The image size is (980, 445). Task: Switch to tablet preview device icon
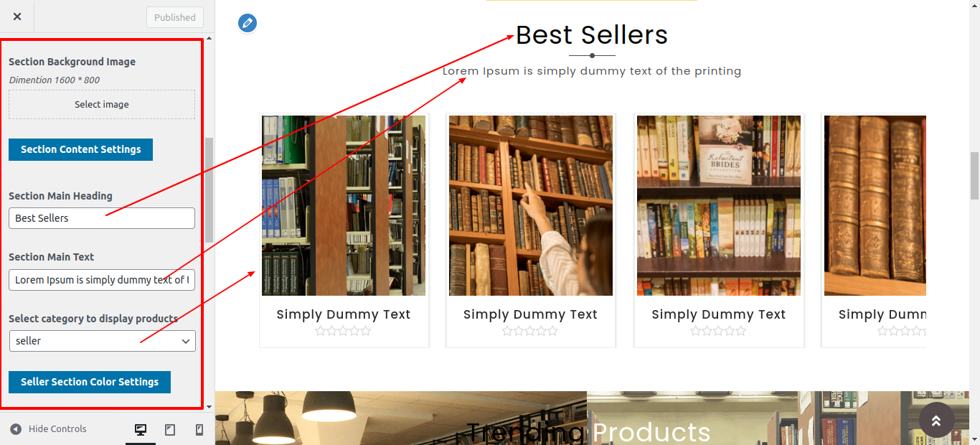170,430
